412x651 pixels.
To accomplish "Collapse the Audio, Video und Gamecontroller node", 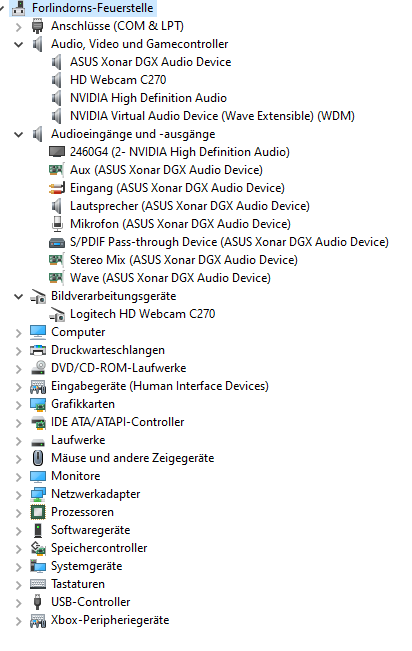I will (x=18, y=44).
